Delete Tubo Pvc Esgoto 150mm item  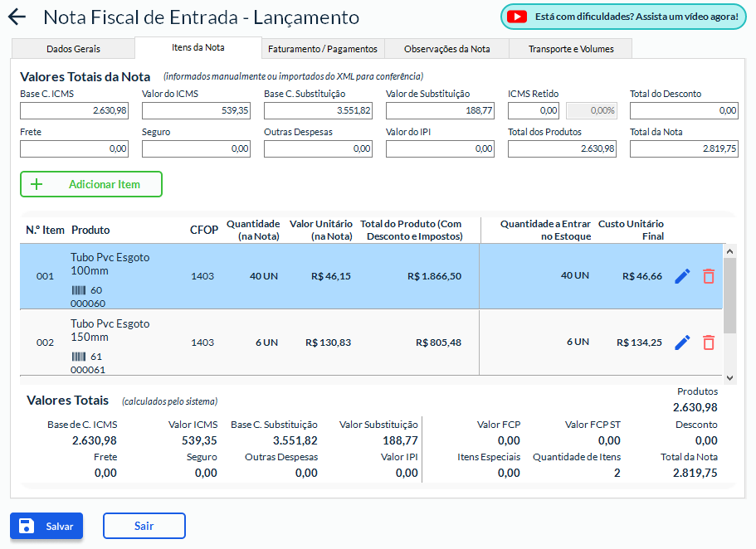tap(708, 343)
